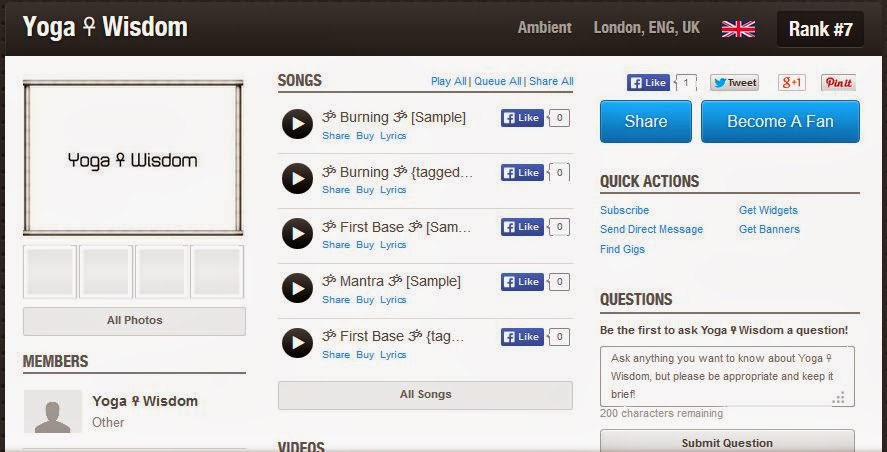This screenshot has height=452, width=887.
Task: Like First Base [Sam... on Facebook
Action: (x=522, y=227)
